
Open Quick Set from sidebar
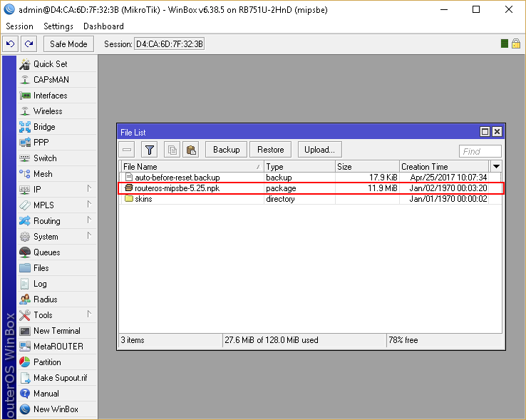tap(57, 64)
